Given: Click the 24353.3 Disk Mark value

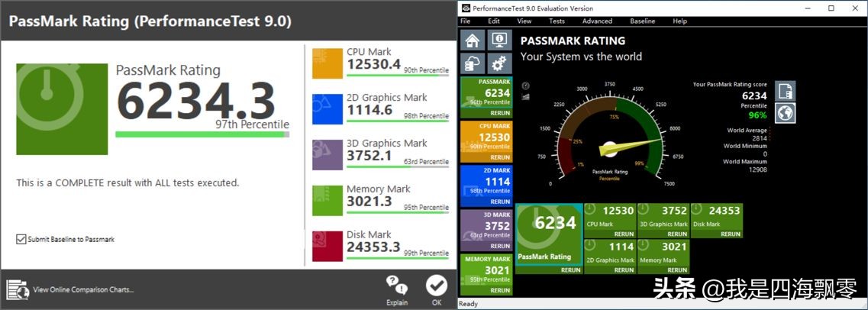Looking at the screenshot, I should pos(373,247).
